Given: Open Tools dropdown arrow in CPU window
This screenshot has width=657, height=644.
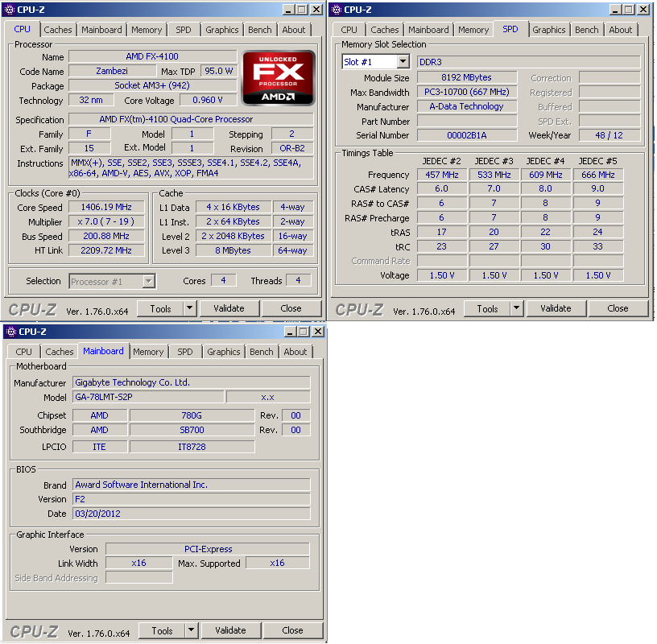Looking at the screenshot, I should (x=190, y=308).
